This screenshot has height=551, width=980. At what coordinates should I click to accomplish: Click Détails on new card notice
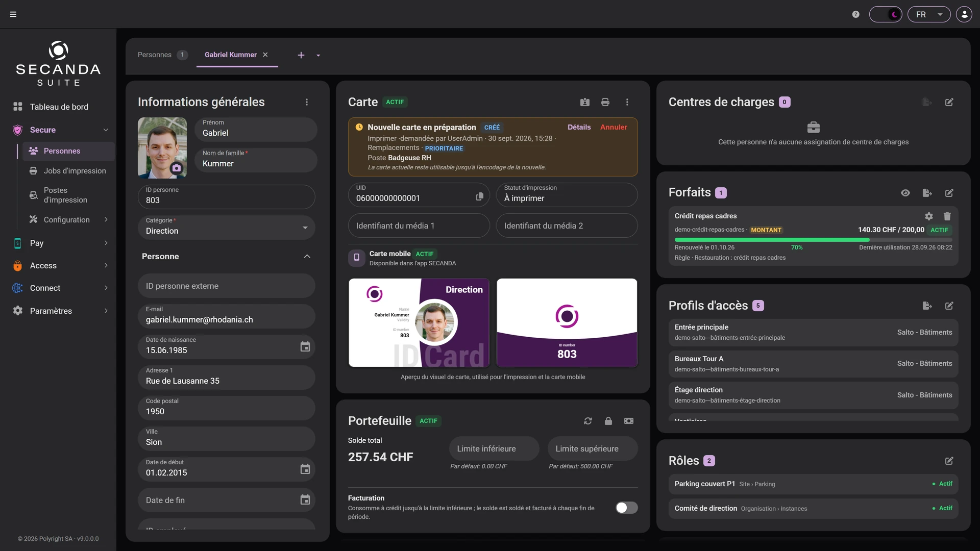tap(579, 127)
